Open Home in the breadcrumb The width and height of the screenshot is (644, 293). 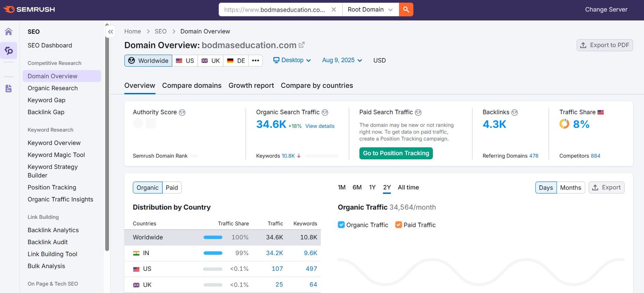132,31
